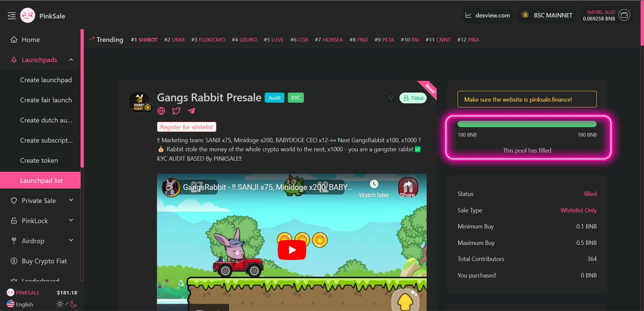
Task: Click the 180 BNB pool progress bar
Action: click(x=526, y=124)
